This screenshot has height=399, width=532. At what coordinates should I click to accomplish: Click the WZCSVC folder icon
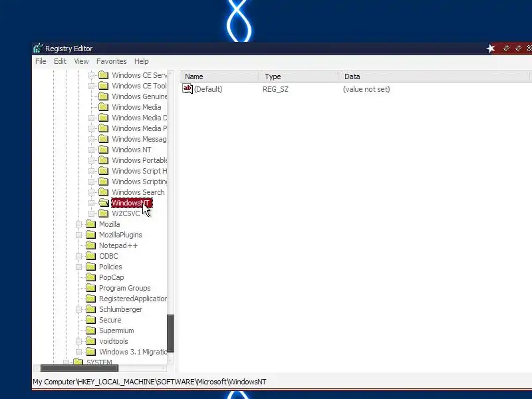coord(104,213)
